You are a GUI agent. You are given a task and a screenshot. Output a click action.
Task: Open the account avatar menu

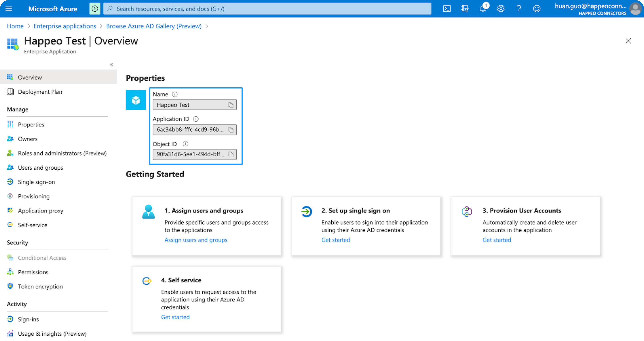(x=635, y=9)
